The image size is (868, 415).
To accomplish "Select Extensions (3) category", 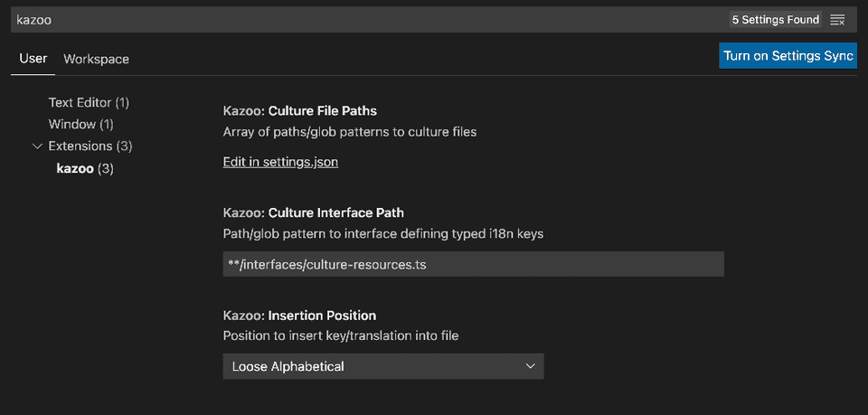I will point(90,146).
